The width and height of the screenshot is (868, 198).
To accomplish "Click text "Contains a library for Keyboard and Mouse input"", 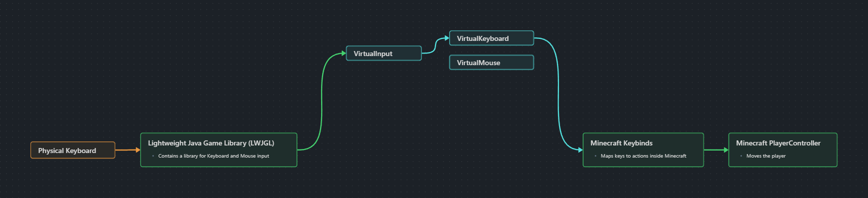I will pos(214,156).
